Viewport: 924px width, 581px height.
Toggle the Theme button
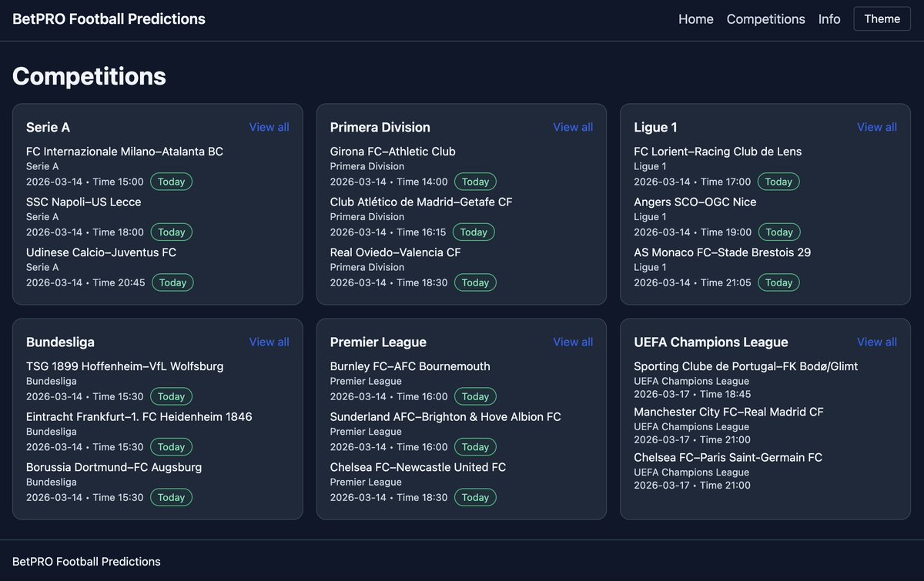coord(882,19)
